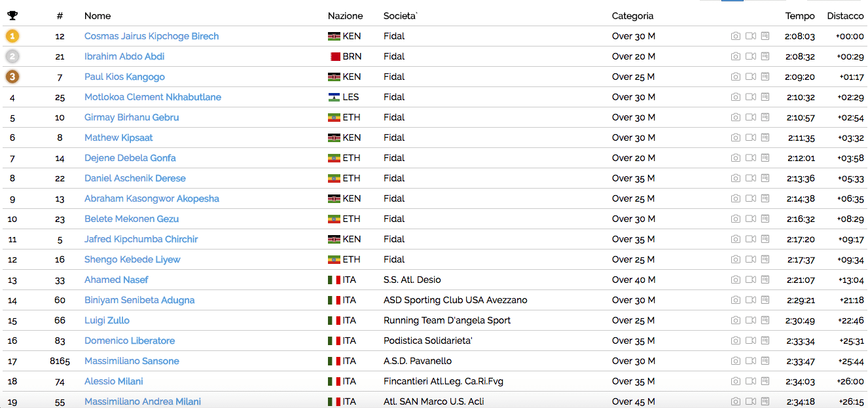Follow the Massimiliano Sansone name link

(x=132, y=362)
